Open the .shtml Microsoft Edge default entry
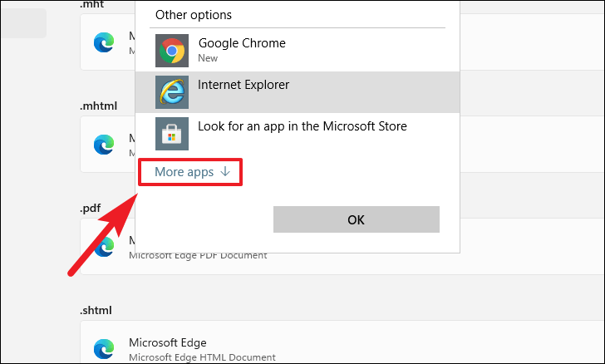The width and height of the screenshot is (605, 364). click(342, 342)
